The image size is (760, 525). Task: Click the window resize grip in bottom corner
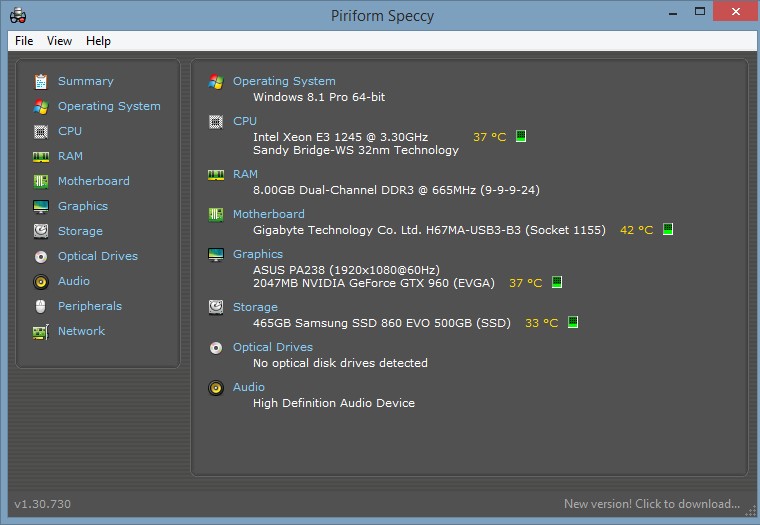[x=751, y=512]
